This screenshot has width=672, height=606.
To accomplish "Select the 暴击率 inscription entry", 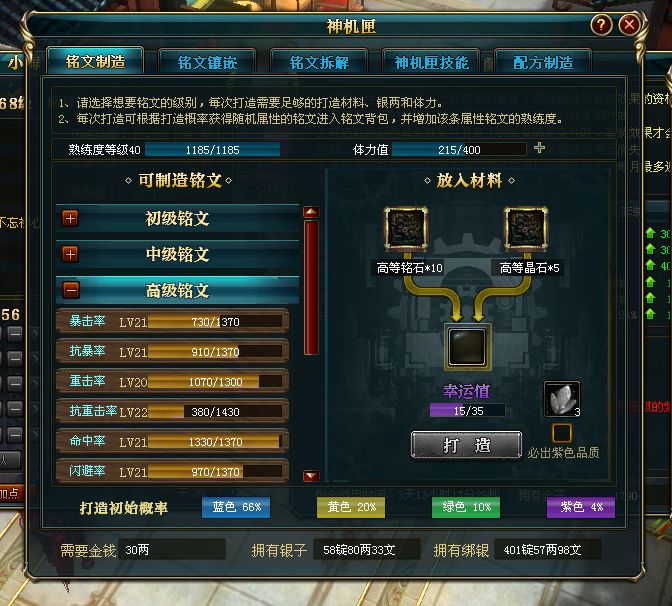I will (x=172, y=321).
